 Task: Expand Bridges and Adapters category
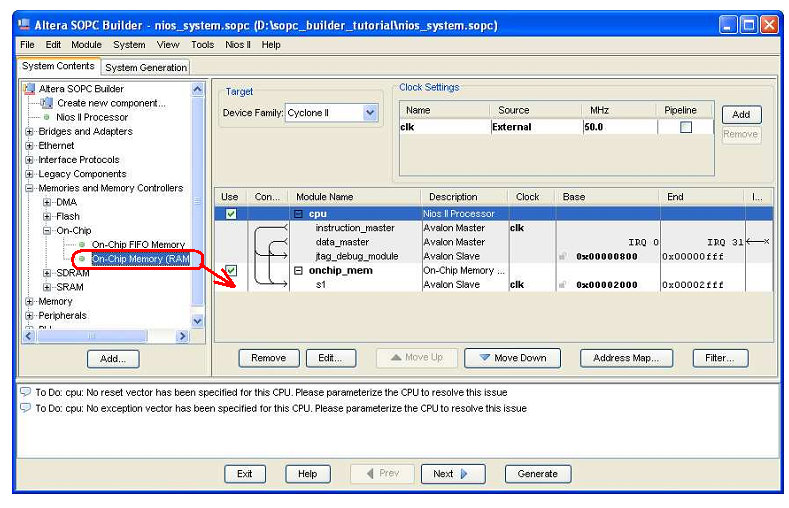coord(29,132)
